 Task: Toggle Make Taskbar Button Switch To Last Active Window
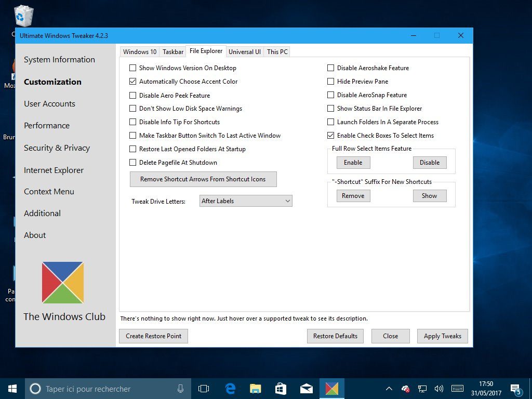tap(132, 136)
